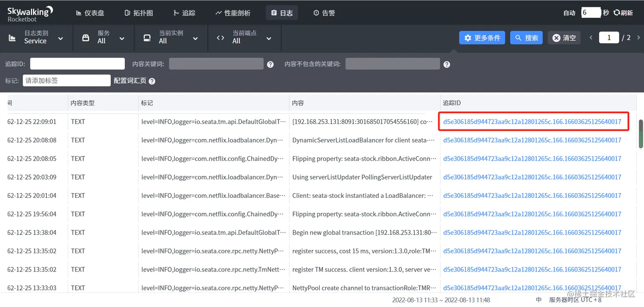
Task: Open trace ID link in 20:03:09 row
Action: point(532,177)
